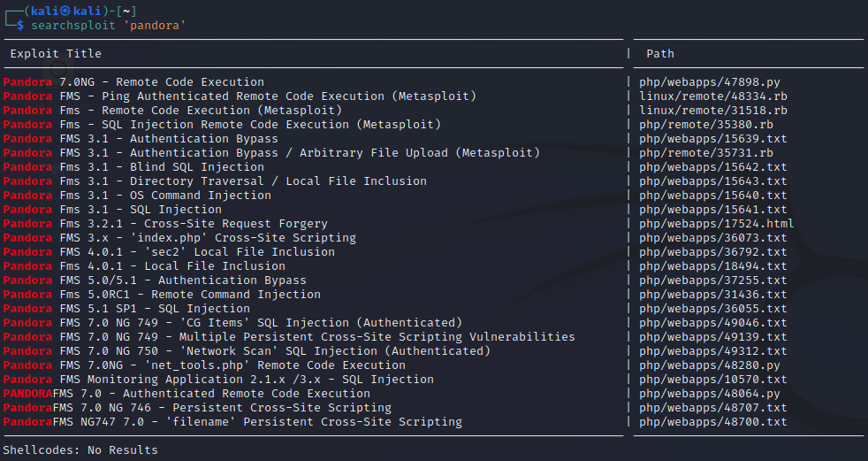Select PANDORAFMS 7.0 - Authenticated Remote Code Execution
Screen dimensions: 868x461
point(187,394)
